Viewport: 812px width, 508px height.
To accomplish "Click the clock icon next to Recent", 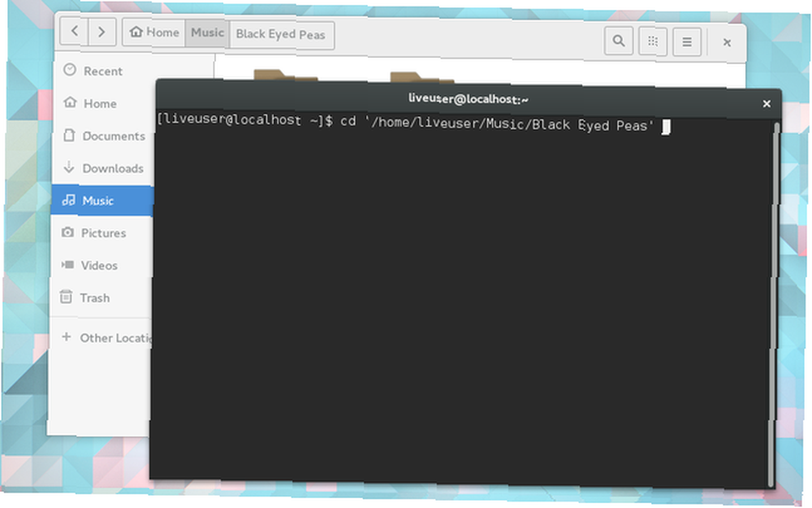I will 70,70.
